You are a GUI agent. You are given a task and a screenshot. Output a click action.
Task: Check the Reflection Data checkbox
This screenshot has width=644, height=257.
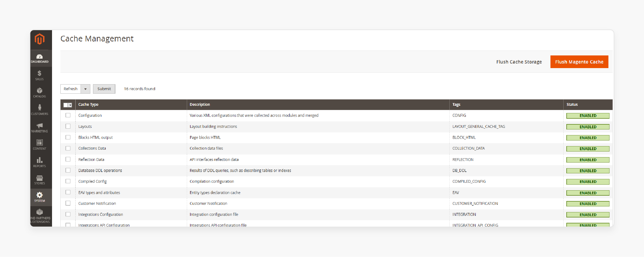[68, 159]
